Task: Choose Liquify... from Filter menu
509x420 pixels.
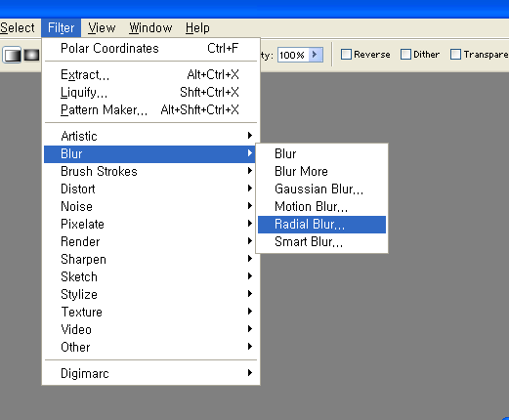Action: [x=150, y=93]
